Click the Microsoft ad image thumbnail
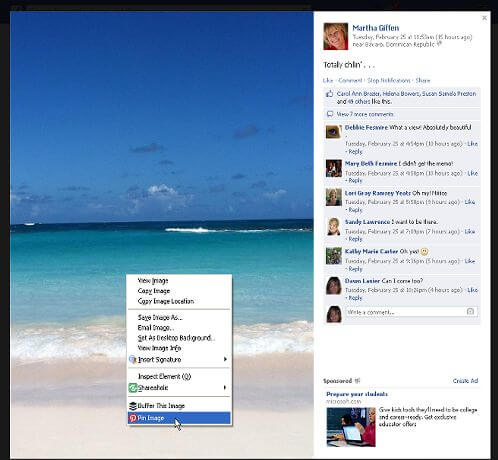The height and width of the screenshot is (460, 498). click(x=351, y=427)
